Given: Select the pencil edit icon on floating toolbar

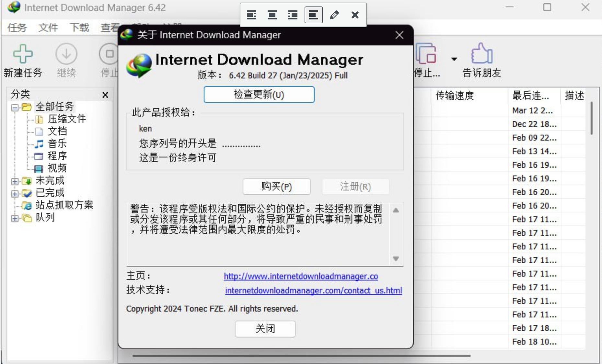Looking at the screenshot, I should [335, 15].
